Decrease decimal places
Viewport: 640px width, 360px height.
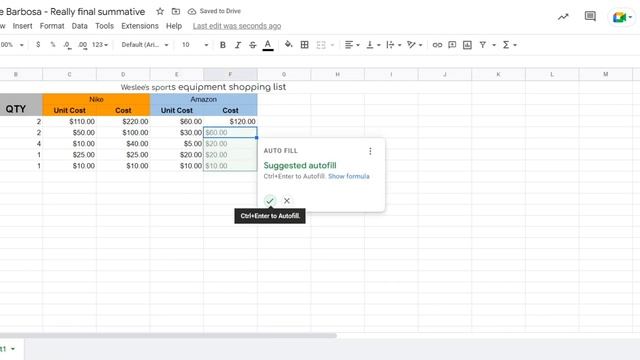click(x=67, y=45)
